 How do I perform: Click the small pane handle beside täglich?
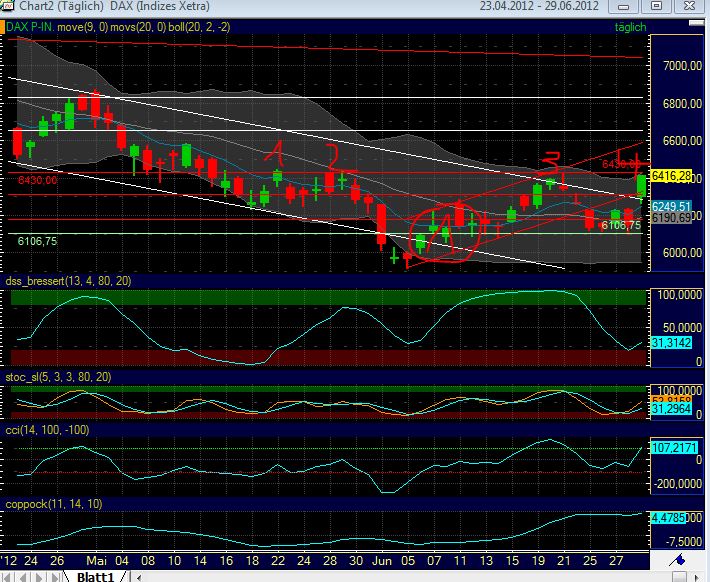(696, 23)
